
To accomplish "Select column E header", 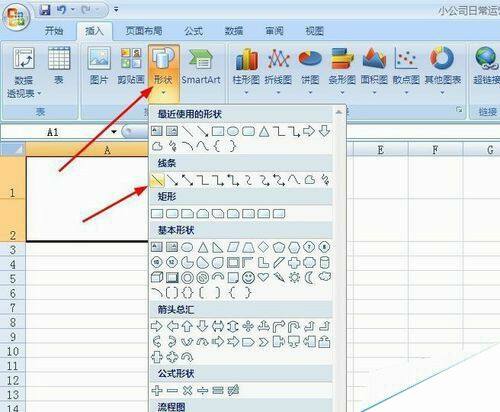I will coord(380,149).
